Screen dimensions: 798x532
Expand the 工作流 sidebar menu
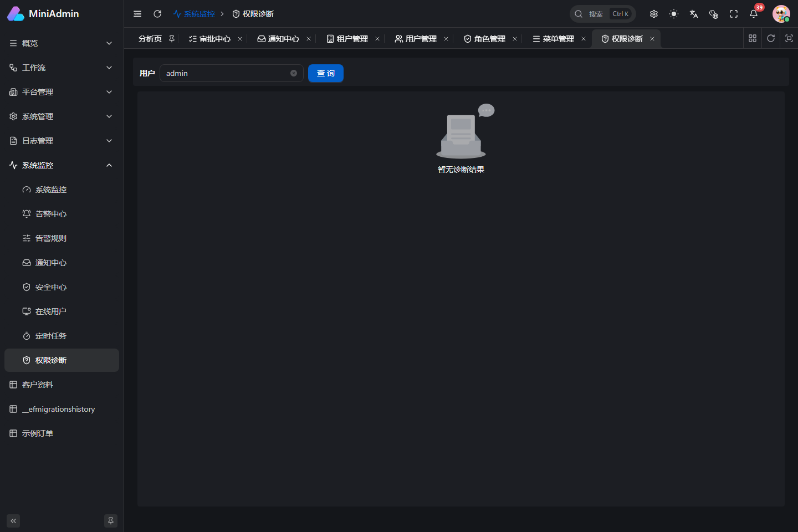(x=62, y=68)
